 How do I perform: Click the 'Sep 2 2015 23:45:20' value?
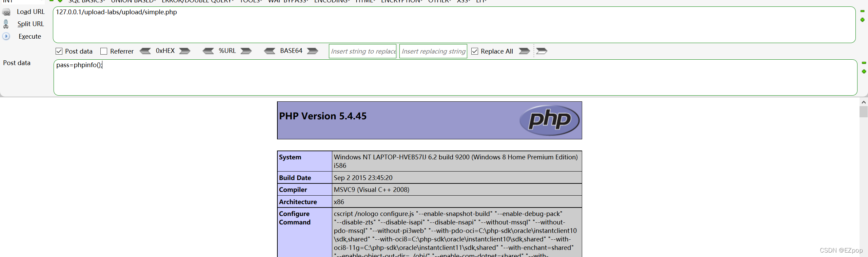(x=363, y=178)
